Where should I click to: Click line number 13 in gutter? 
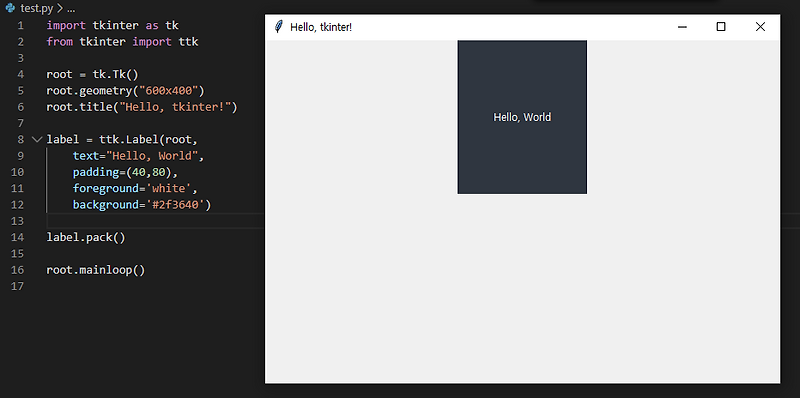[17, 221]
